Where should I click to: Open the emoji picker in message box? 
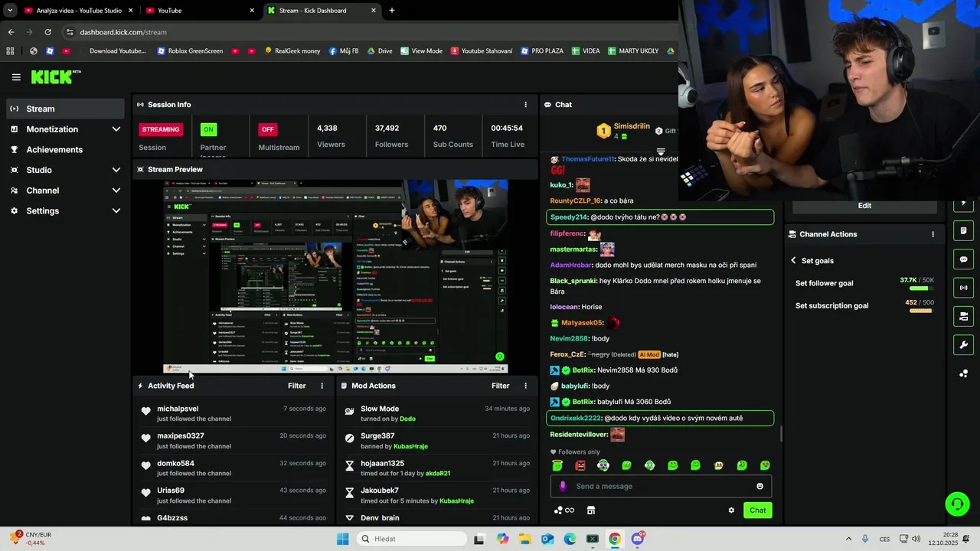tap(759, 486)
